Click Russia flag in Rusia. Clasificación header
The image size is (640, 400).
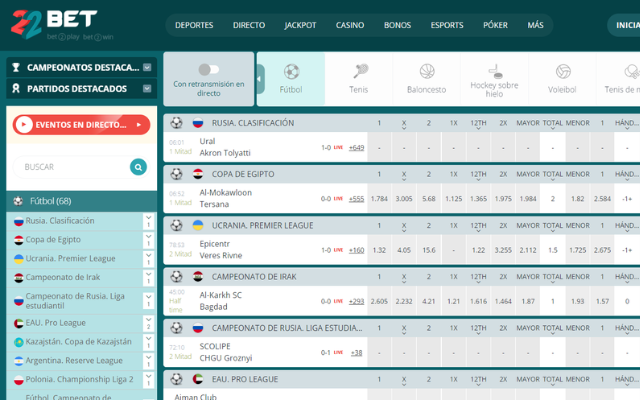click(198, 123)
